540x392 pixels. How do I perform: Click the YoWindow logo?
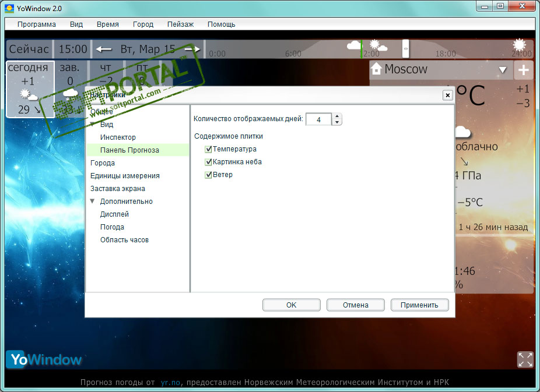point(45,360)
